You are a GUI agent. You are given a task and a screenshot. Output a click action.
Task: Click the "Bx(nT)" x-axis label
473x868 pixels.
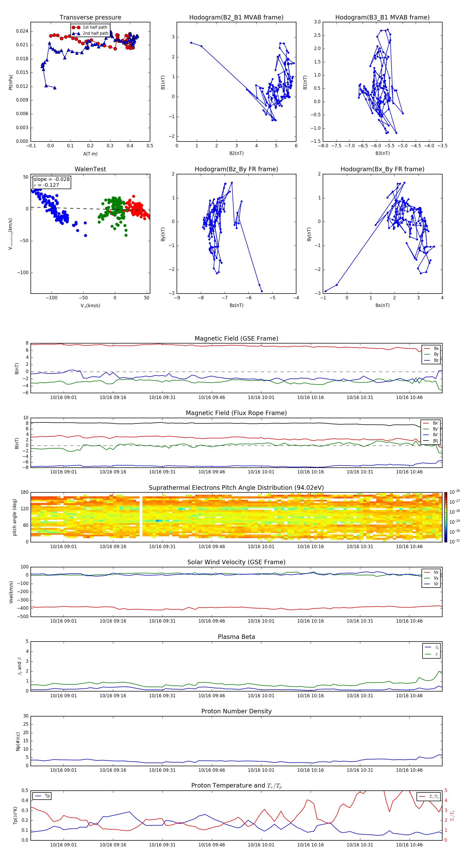pyautogui.click(x=382, y=305)
